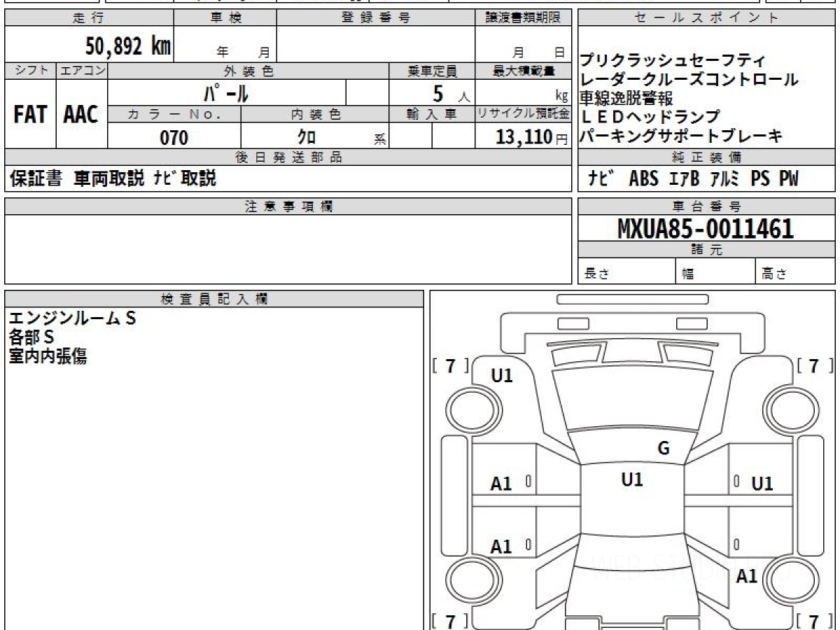The width and height of the screenshot is (840, 630).
Task: Select the 車台番号 header
Action: 707,206
